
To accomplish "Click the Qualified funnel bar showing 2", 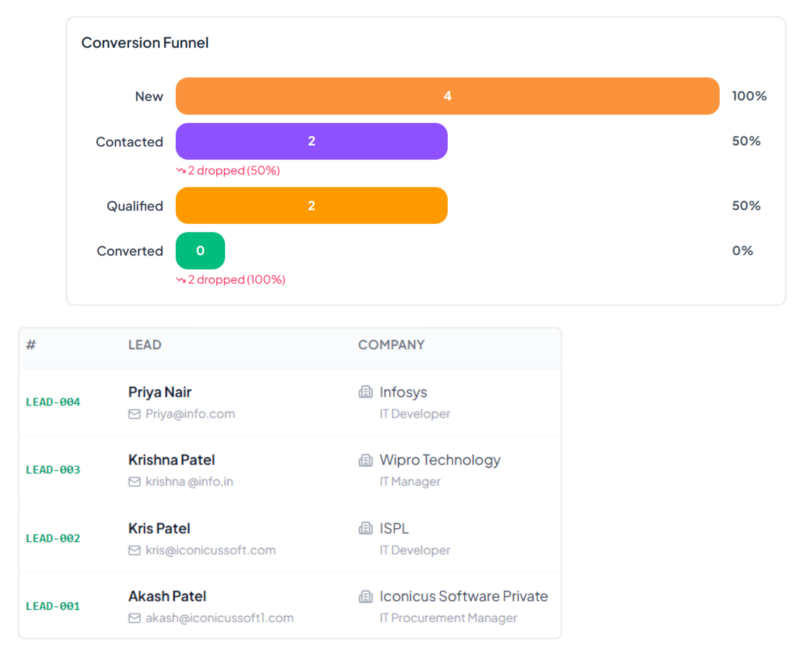I will tap(311, 205).
